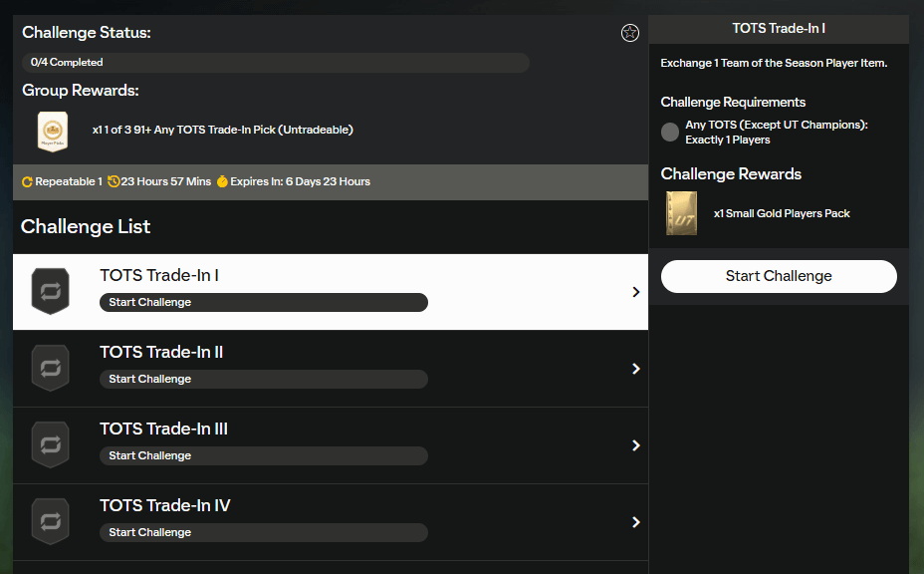The height and width of the screenshot is (574, 924).
Task: Open the Challenge List header section
Action: (86, 226)
